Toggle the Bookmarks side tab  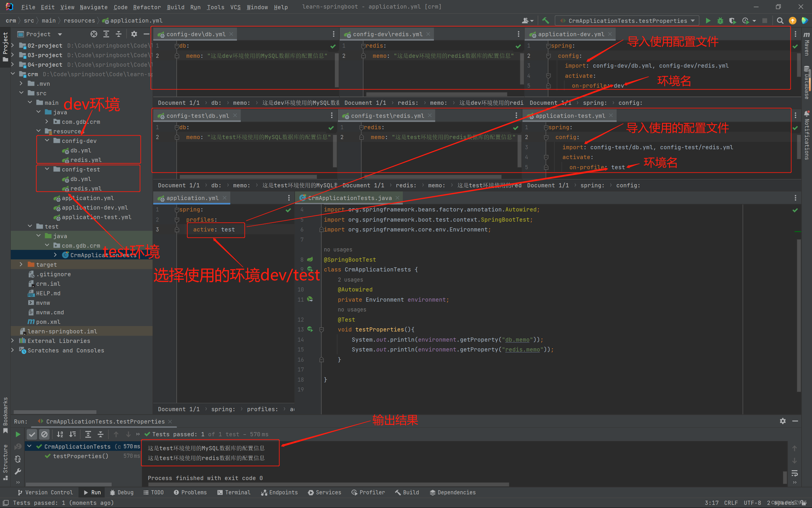5,415
